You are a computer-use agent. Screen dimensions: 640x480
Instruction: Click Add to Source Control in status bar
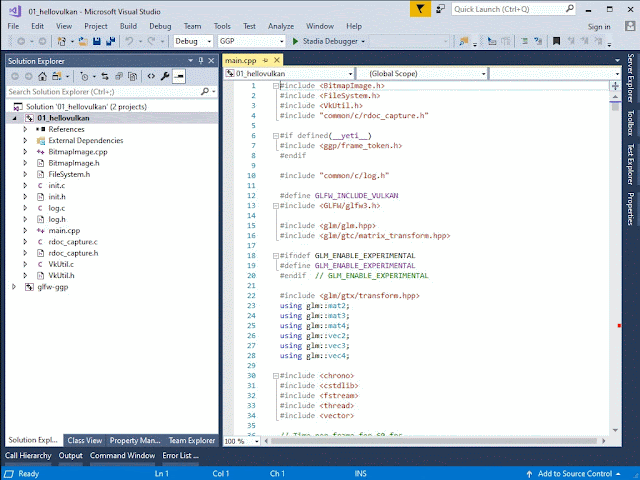[x=575, y=473]
